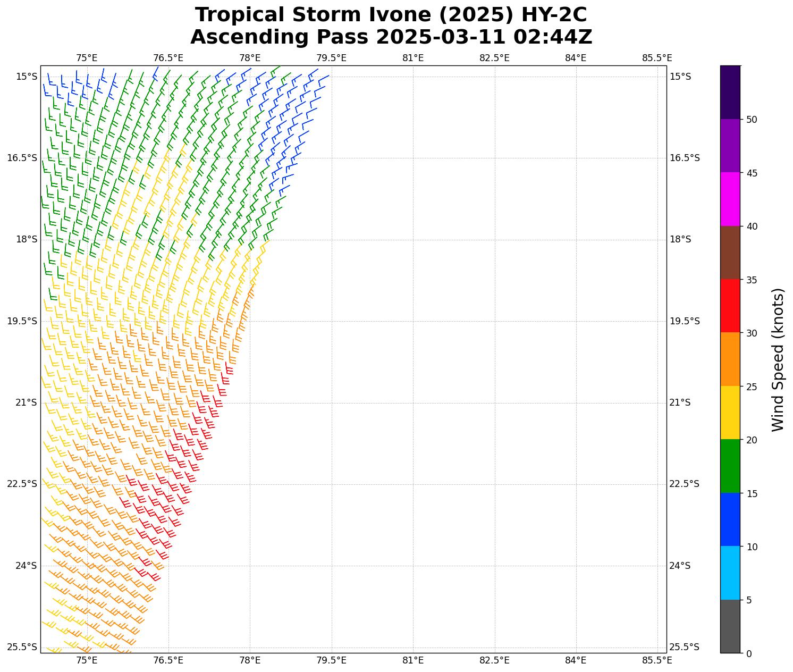Click the blue 10–15 knots colorbar segment
The height and width of the screenshot is (672, 793).
tap(730, 519)
